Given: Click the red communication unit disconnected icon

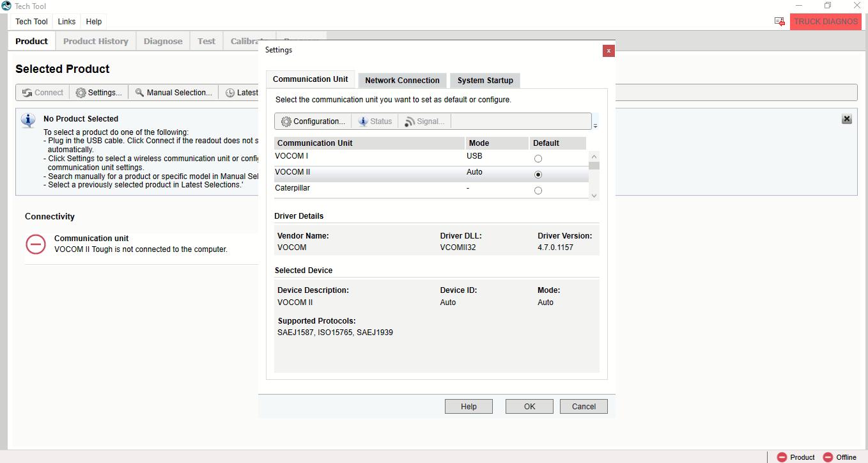Looking at the screenshot, I should tap(36, 244).
